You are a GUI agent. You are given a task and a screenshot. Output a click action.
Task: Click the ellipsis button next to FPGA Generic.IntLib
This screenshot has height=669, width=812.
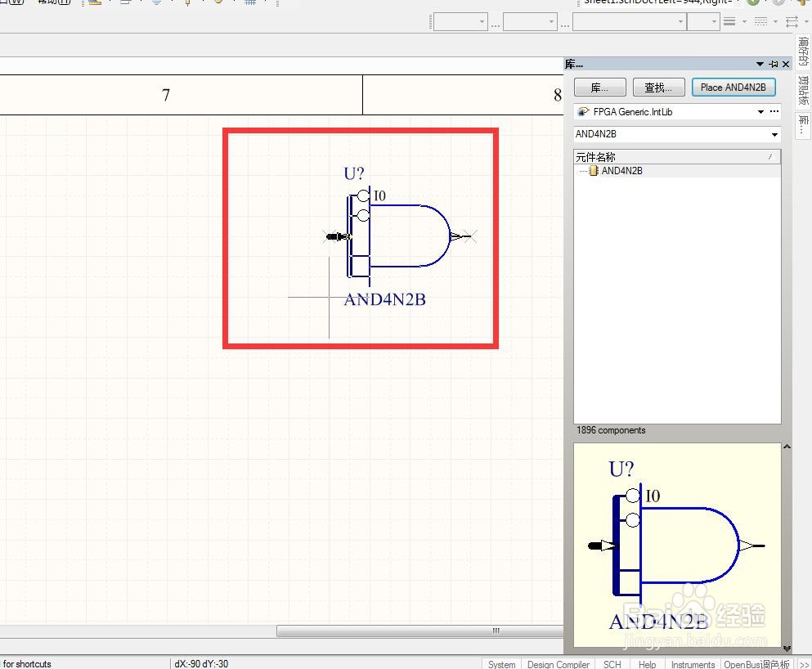point(774,112)
